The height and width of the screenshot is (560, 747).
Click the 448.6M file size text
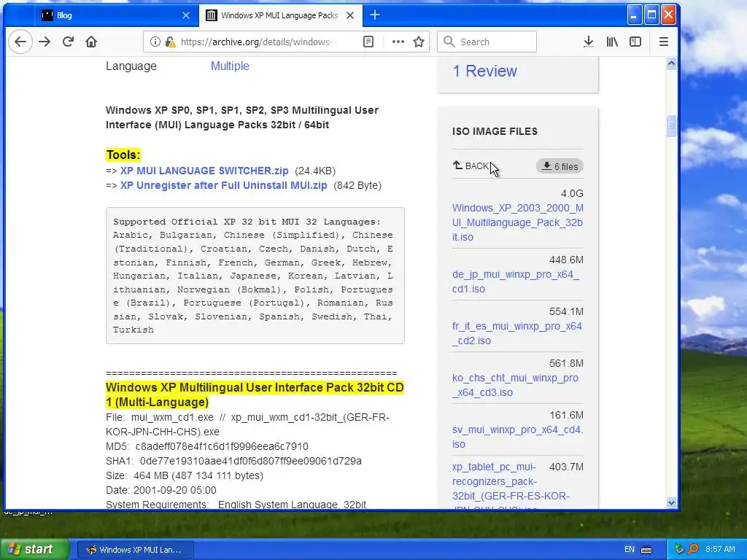pos(566,260)
